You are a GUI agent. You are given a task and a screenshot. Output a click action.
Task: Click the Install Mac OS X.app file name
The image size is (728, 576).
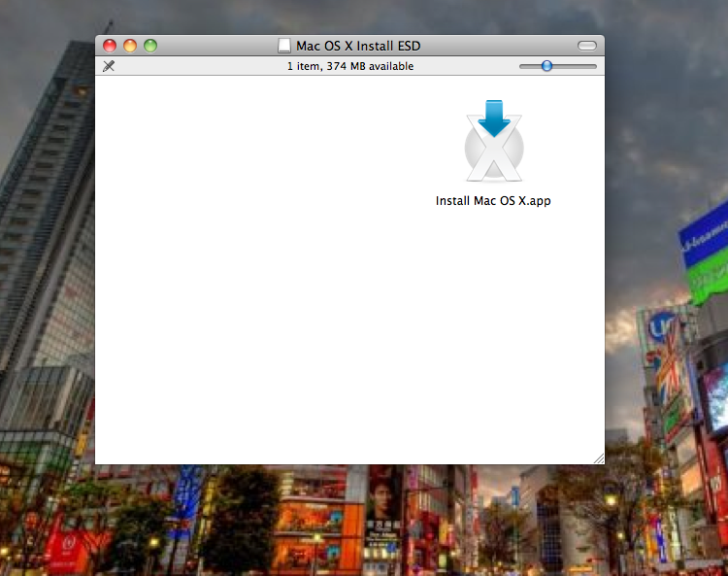coord(493,201)
